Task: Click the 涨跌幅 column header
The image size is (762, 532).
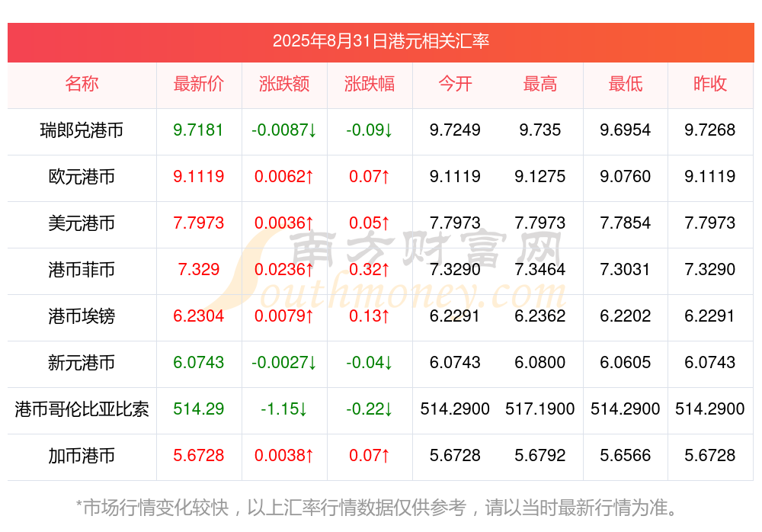Action: (370, 84)
